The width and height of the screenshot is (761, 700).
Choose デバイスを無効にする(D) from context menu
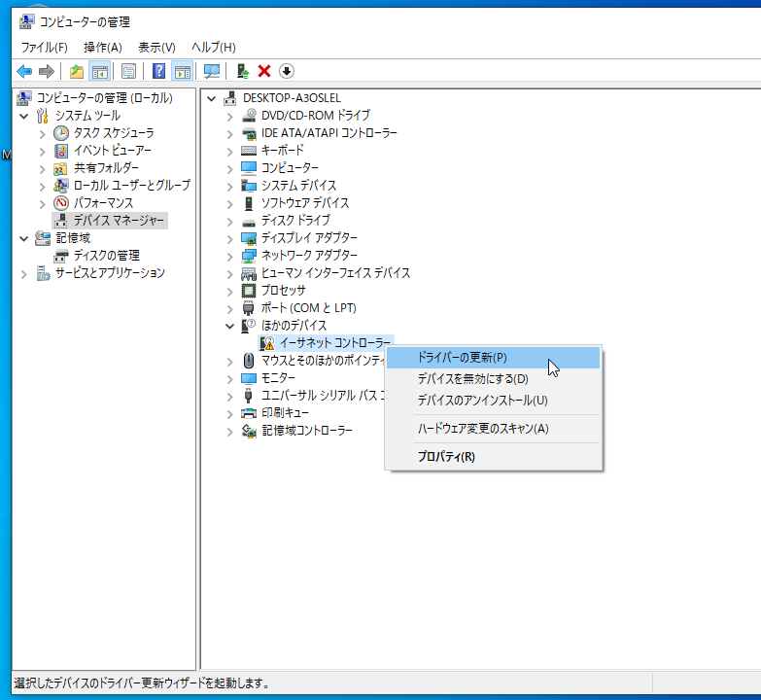point(493,379)
